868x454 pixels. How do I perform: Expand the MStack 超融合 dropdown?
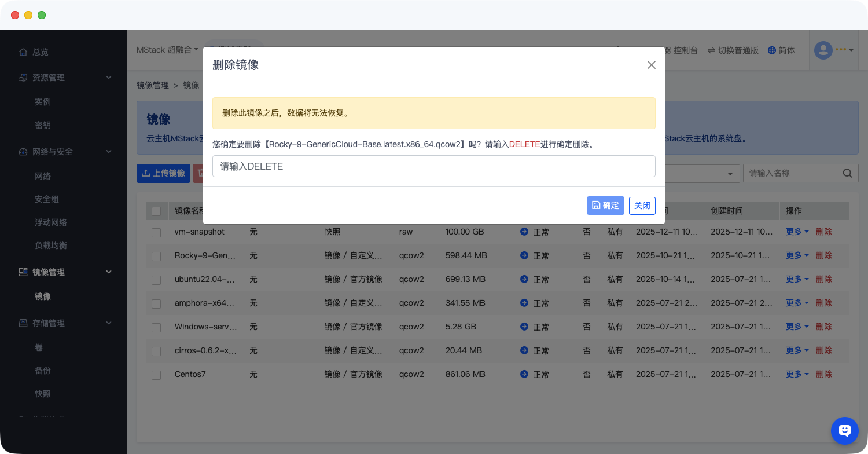(x=167, y=50)
